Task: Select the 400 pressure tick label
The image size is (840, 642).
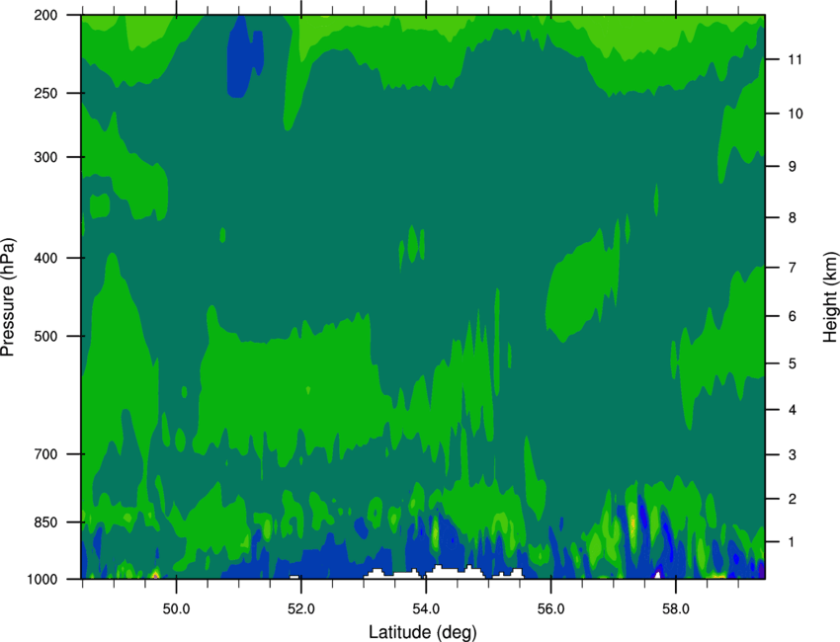Action: pos(46,258)
